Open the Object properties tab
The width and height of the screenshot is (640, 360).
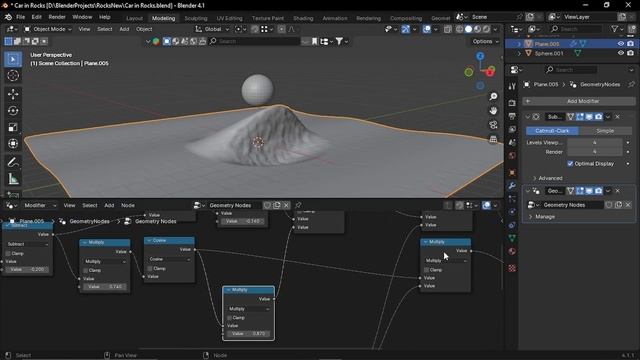(x=512, y=173)
